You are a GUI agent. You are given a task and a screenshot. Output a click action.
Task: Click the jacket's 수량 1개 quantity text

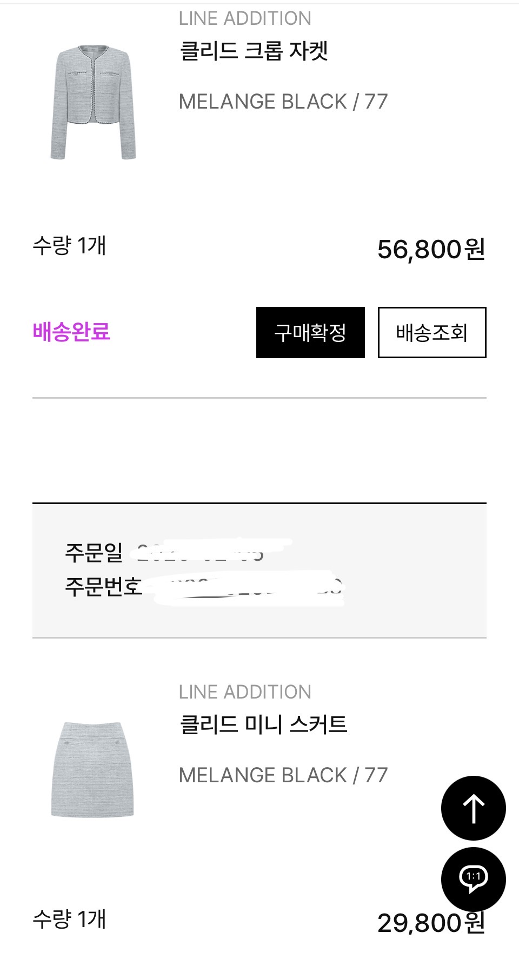pyautogui.click(x=69, y=246)
